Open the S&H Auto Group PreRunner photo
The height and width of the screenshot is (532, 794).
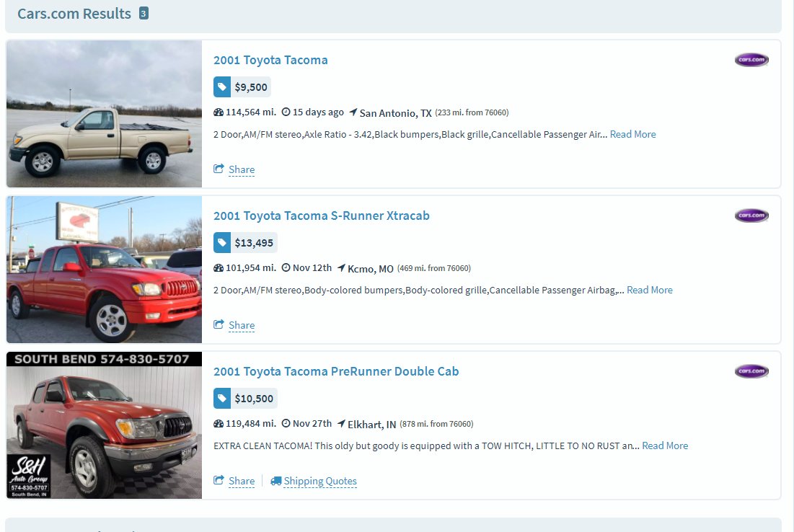pos(105,425)
